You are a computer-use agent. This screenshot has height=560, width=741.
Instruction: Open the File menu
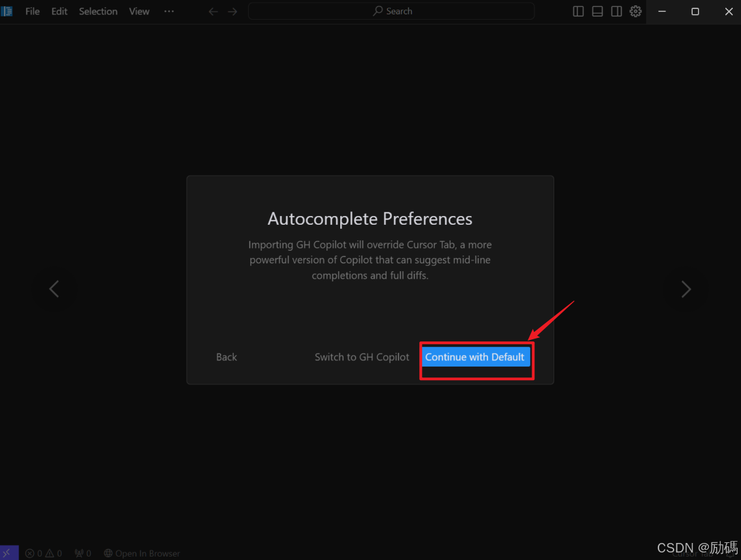tap(32, 12)
